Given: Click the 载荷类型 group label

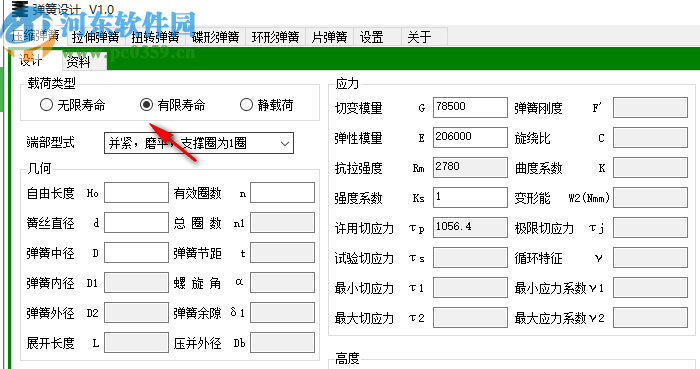Looking at the screenshot, I should (51, 83).
